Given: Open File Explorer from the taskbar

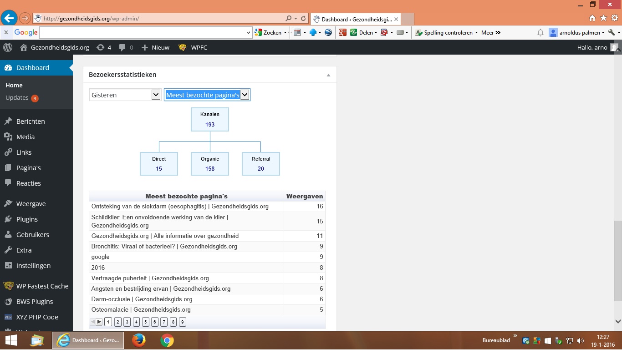Looking at the screenshot, I should click(x=36, y=340).
